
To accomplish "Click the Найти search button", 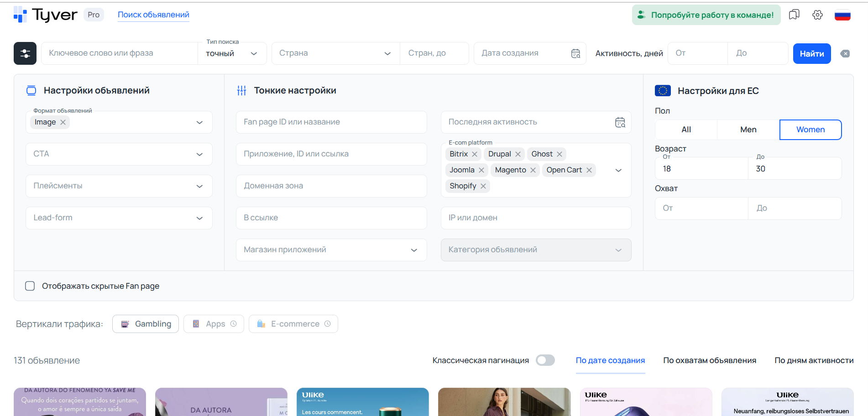I will coord(811,54).
